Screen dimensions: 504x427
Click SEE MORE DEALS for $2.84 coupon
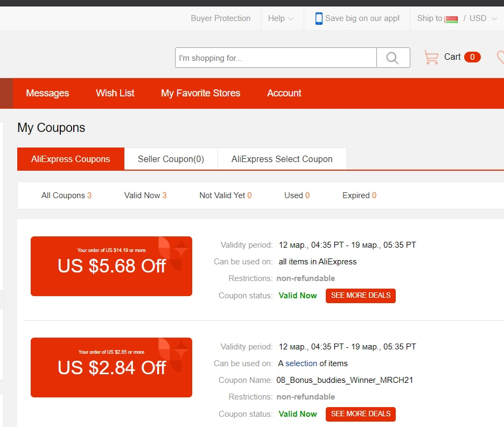click(x=361, y=414)
